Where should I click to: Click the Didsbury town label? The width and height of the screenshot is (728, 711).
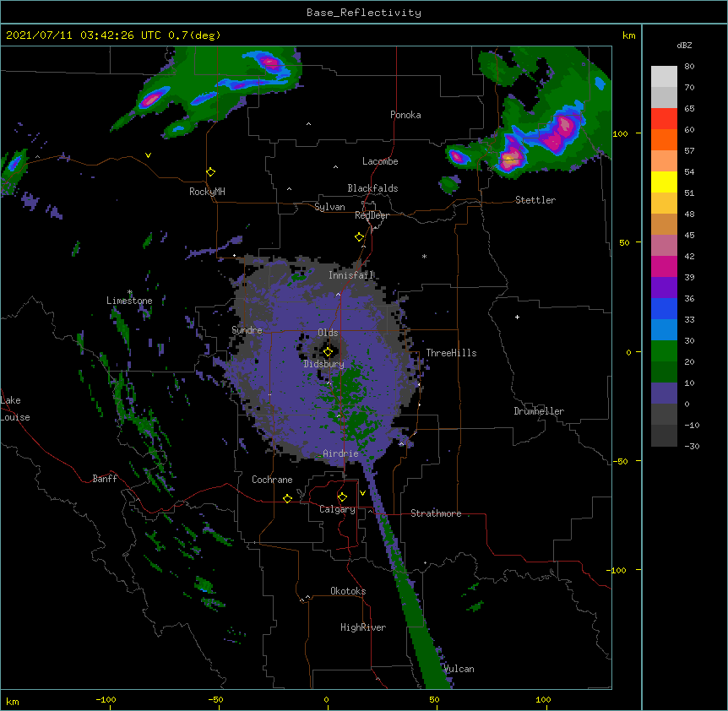(324, 364)
